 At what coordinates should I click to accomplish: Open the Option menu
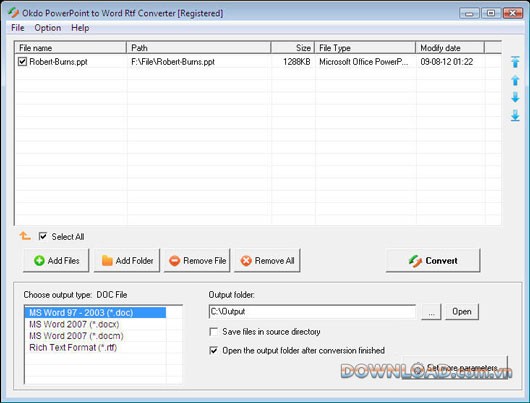(48, 28)
